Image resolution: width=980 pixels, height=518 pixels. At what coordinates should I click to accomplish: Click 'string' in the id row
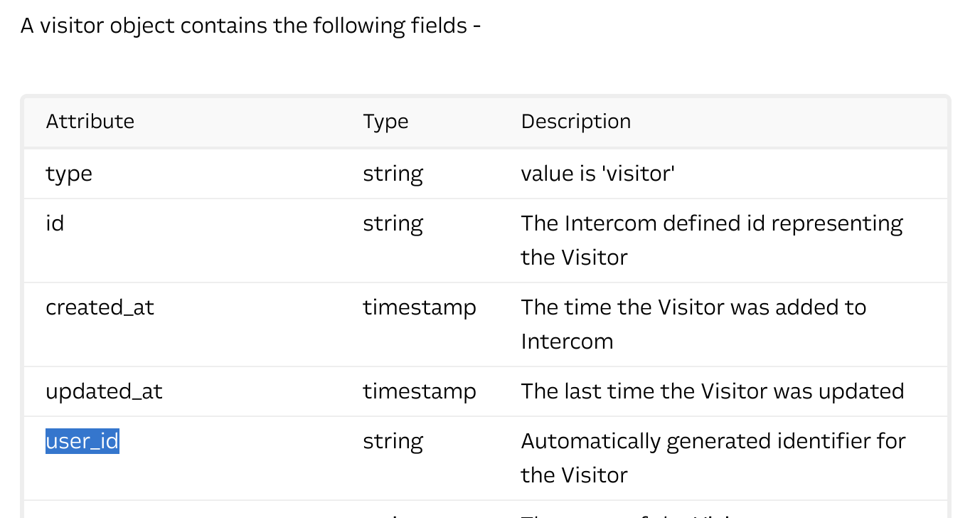click(x=393, y=224)
